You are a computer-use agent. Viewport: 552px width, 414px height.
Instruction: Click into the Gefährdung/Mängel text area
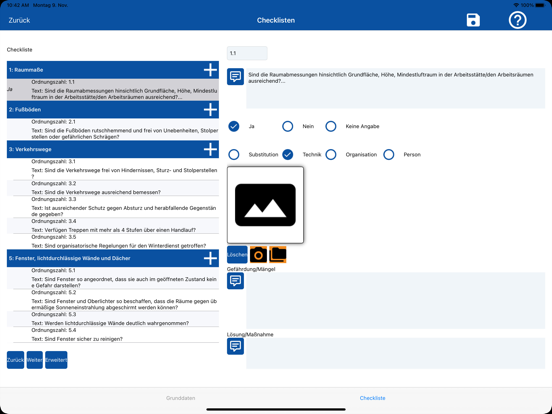tap(395, 300)
